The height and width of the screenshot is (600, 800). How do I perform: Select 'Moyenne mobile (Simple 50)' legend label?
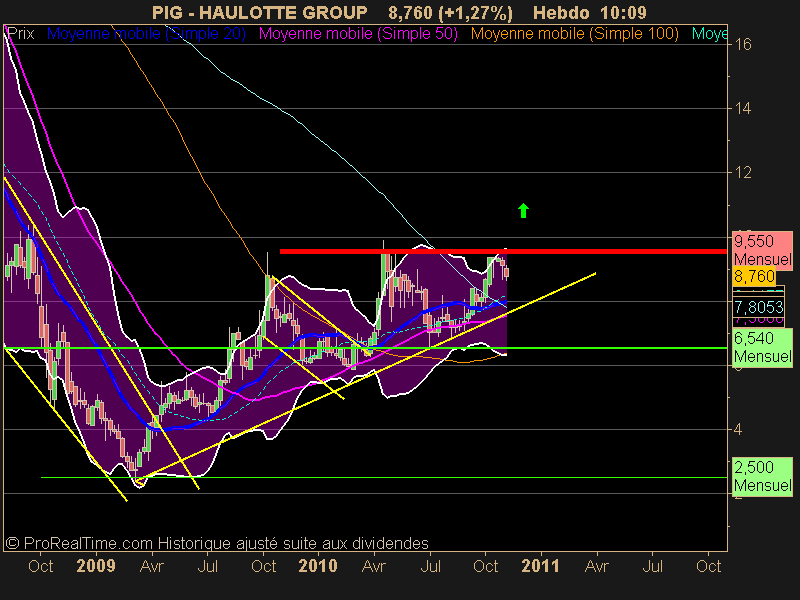pos(358,34)
